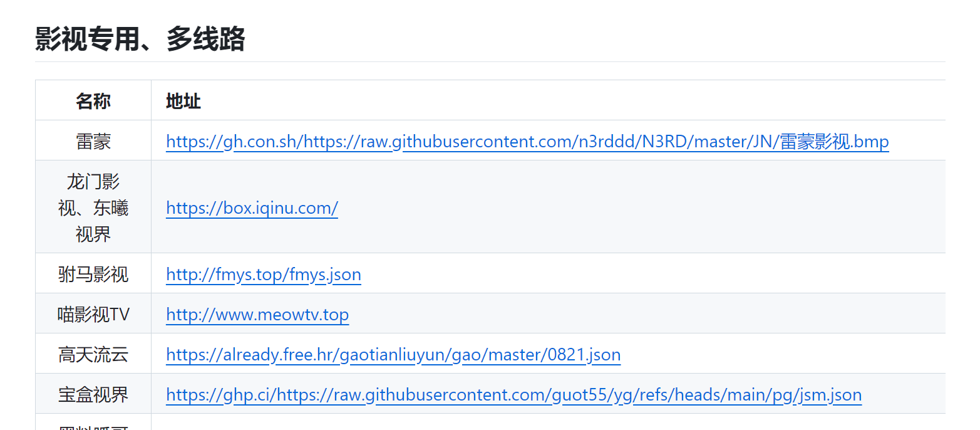
Task: Select the 高天流云 name cell
Action: (93, 354)
